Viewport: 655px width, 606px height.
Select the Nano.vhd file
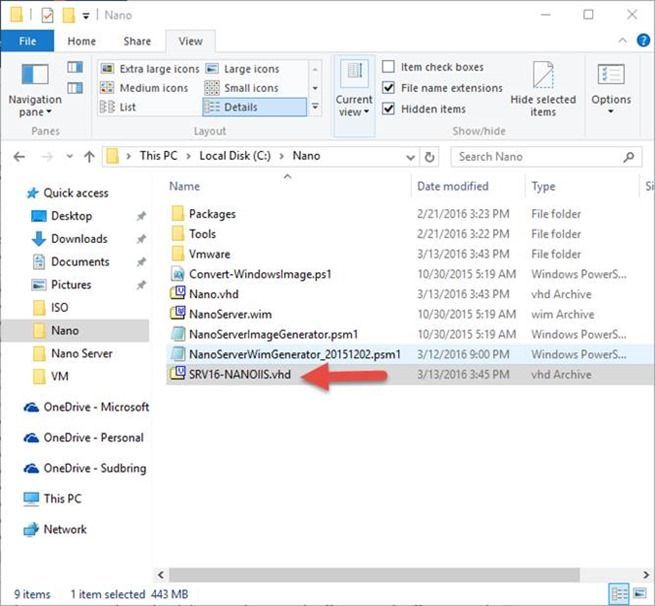point(214,294)
